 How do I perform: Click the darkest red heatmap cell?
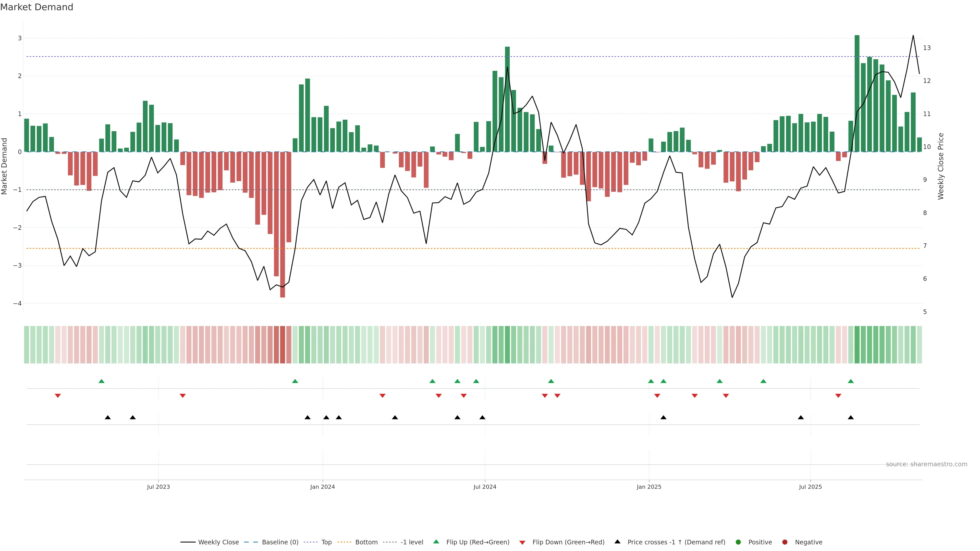point(282,345)
